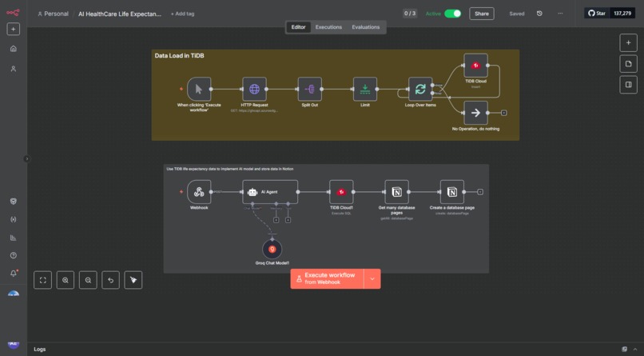Open the templates icon in sidebar
This screenshot has height=356, width=644.
click(13, 201)
